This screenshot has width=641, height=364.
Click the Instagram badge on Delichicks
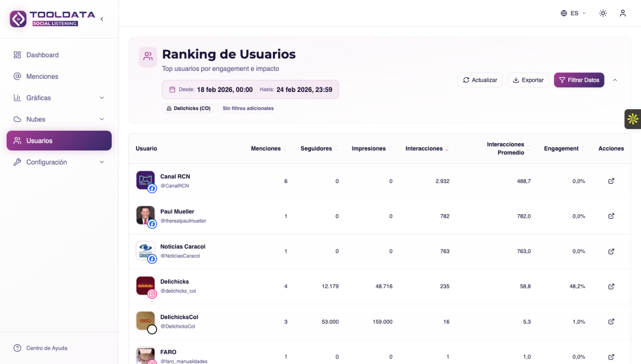tap(152, 294)
